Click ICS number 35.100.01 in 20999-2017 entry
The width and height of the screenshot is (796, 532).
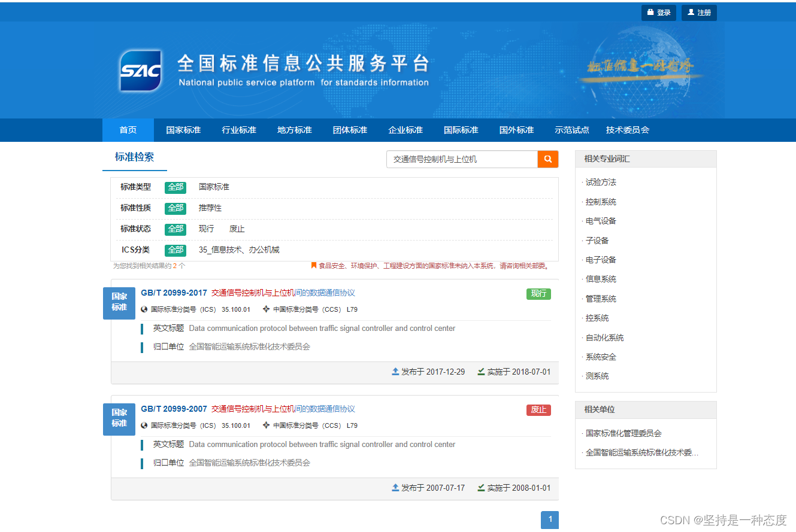tap(236, 310)
